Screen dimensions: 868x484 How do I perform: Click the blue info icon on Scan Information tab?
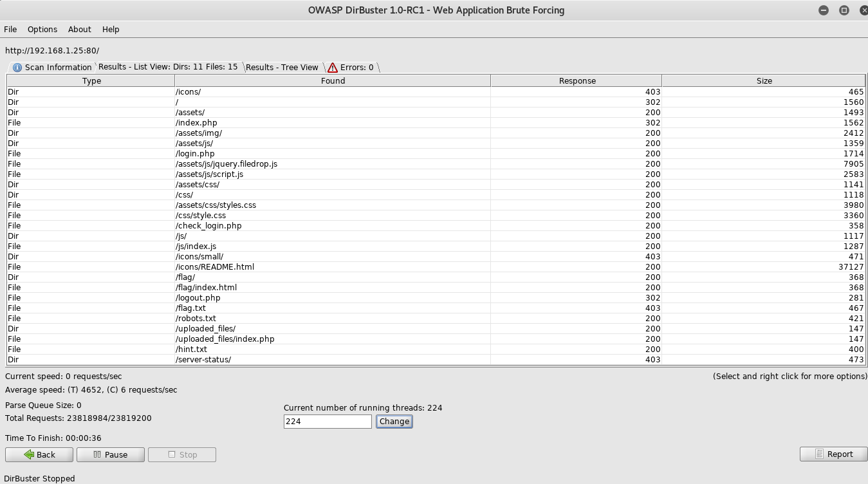click(x=17, y=68)
